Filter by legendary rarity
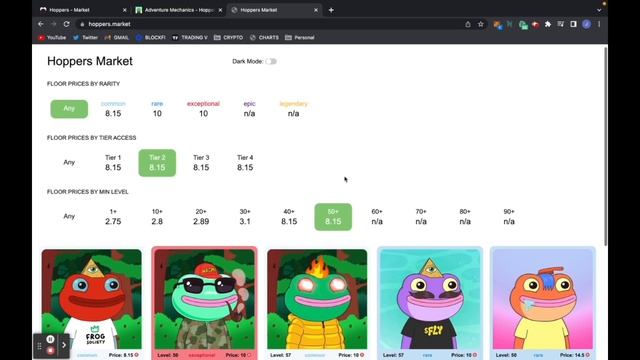This screenshot has width=640, height=360. click(293, 109)
